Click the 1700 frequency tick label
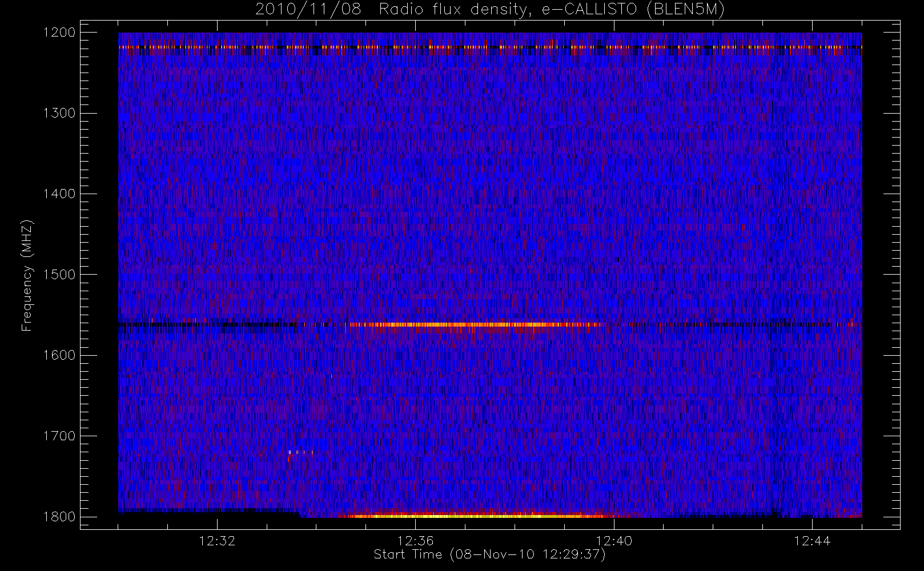The width and height of the screenshot is (924, 571). tap(59, 436)
